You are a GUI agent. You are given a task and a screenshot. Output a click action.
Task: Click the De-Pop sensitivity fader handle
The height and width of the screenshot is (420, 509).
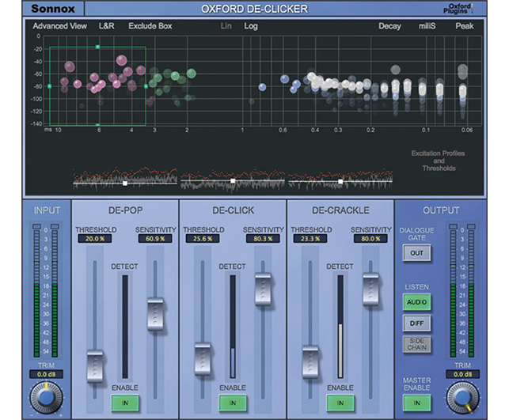[x=155, y=314]
